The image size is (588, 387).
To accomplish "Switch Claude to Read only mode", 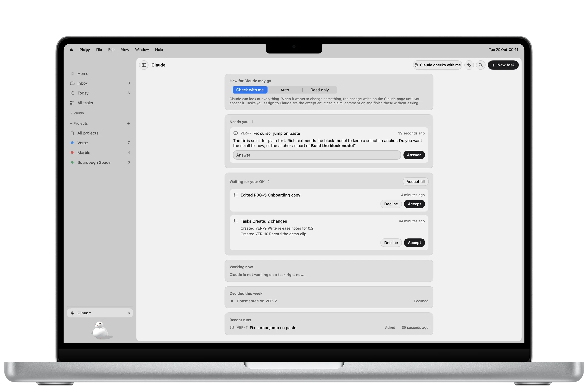I will point(319,90).
